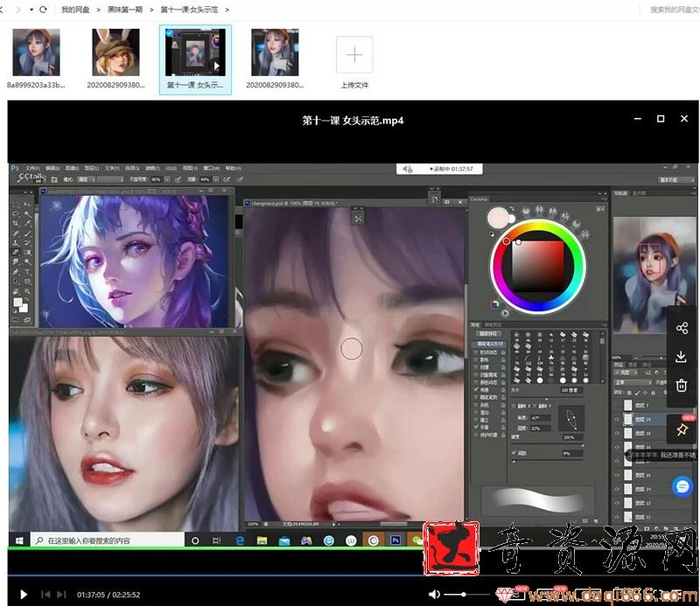This screenshot has width=700, height=606.
Task: Click the Windows Start button in video
Action: pyautogui.click(x=19, y=540)
